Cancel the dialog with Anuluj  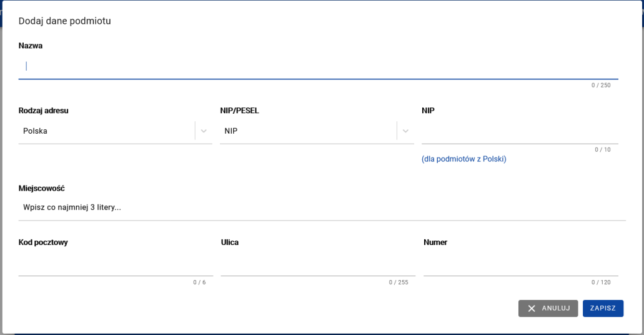point(548,309)
